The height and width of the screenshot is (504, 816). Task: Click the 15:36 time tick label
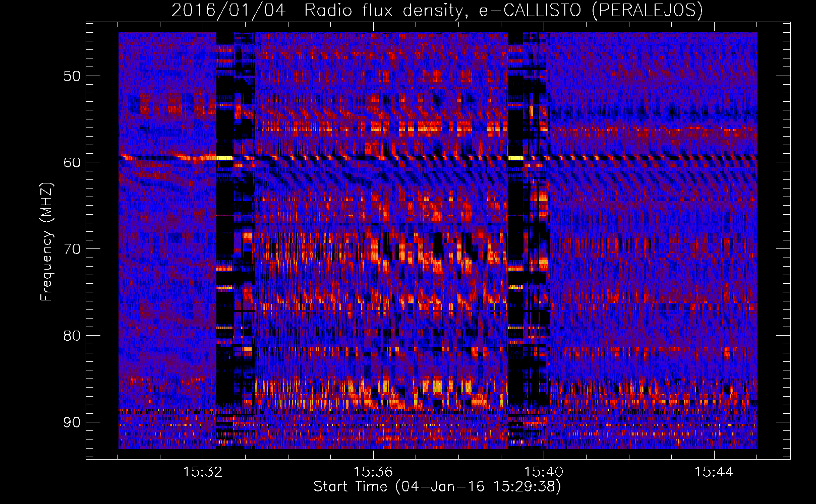click(373, 472)
